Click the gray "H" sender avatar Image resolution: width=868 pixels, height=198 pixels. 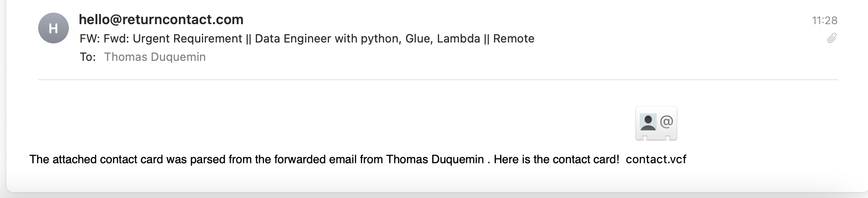click(53, 28)
